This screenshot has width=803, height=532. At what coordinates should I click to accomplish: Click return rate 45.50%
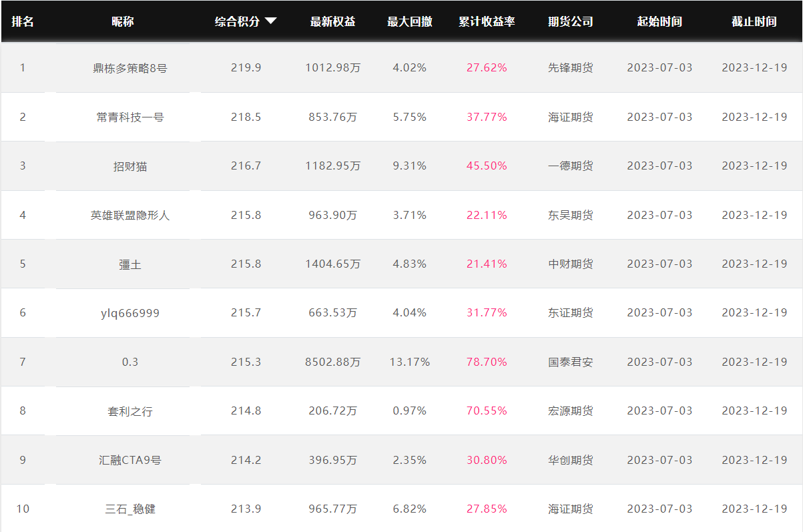pos(487,166)
